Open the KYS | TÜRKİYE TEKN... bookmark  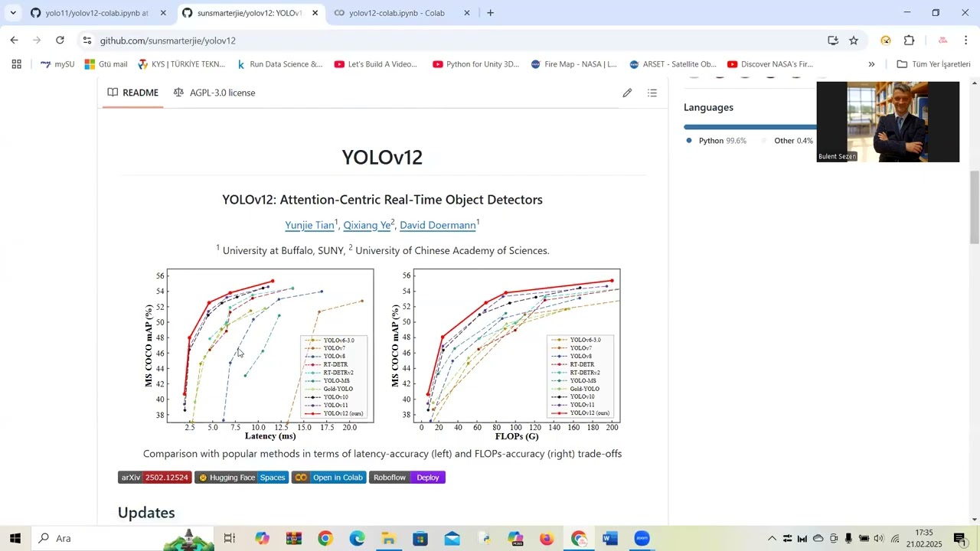[181, 64]
